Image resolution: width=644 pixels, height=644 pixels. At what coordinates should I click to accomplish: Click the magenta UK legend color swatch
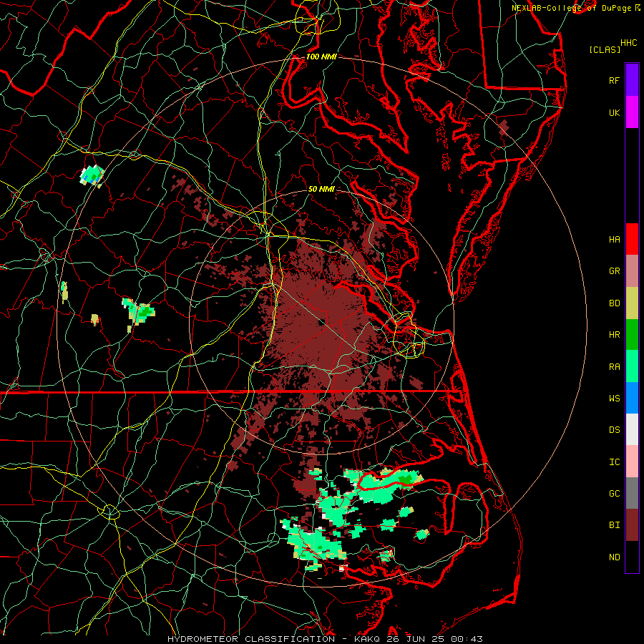coord(632,112)
